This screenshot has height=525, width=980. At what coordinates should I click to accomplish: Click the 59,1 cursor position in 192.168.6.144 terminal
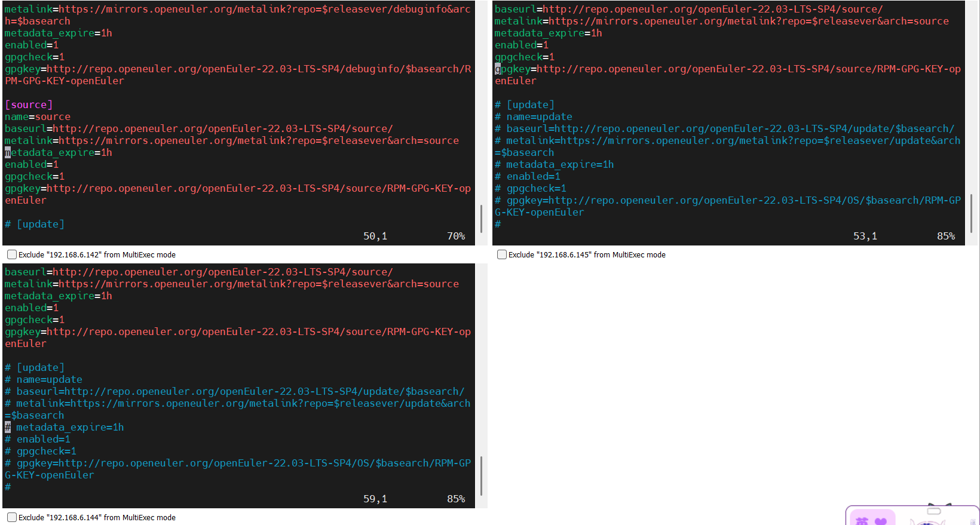[x=375, y=499]
